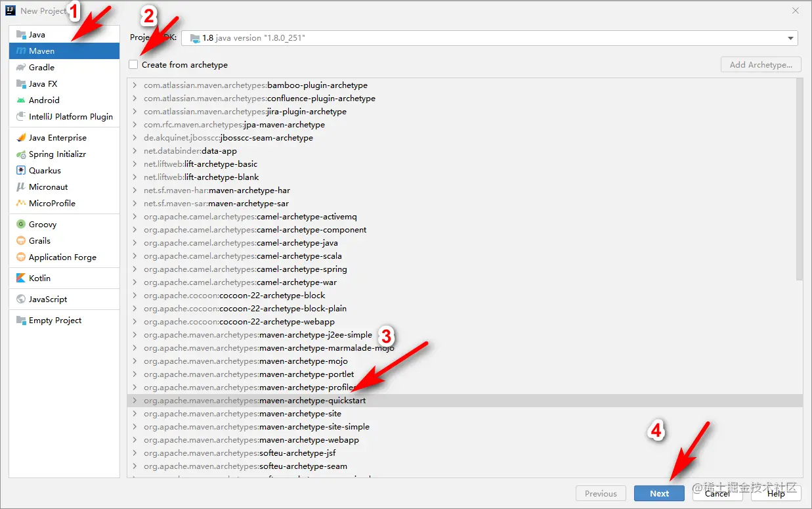812x509 pixels.
Task: Select Java Enterprise project type label
Action: click(58, 138)
